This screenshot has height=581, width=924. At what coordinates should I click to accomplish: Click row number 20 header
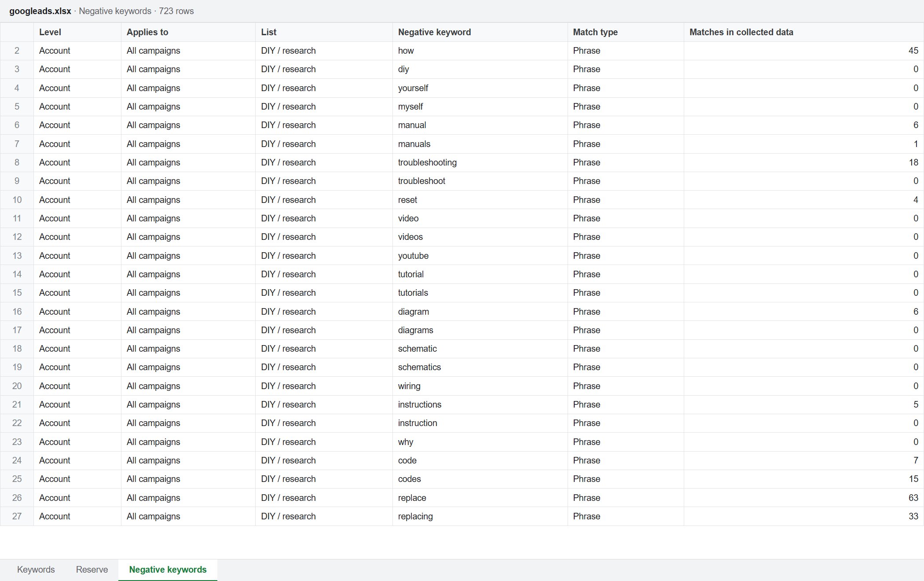(17, 386)
